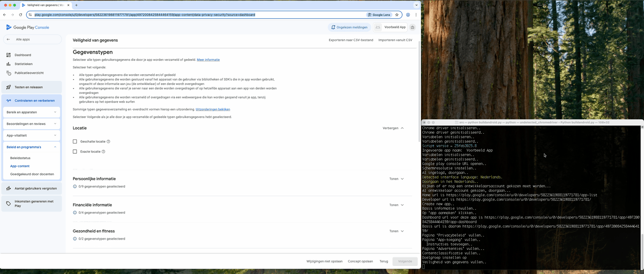Show the Financiële informatie data types

tap(396, 205)
